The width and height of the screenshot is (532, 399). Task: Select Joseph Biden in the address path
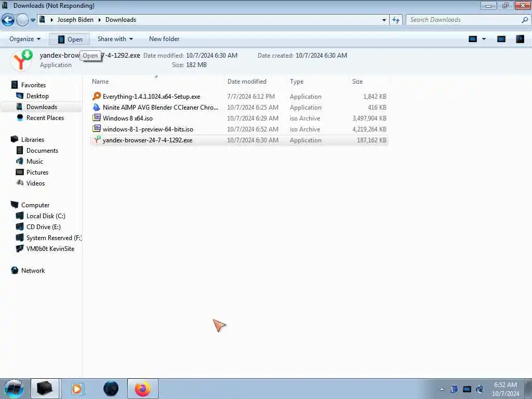75,20
